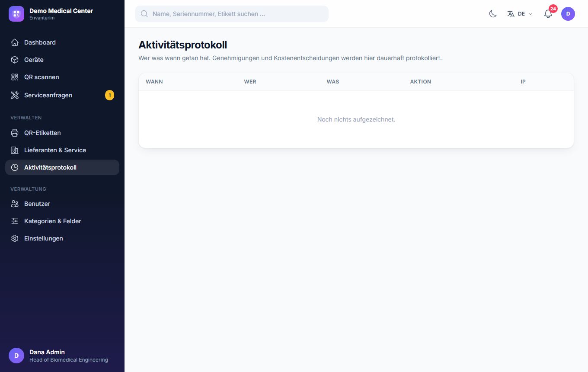Click the Einstellungen gear icon

point(15,238)
